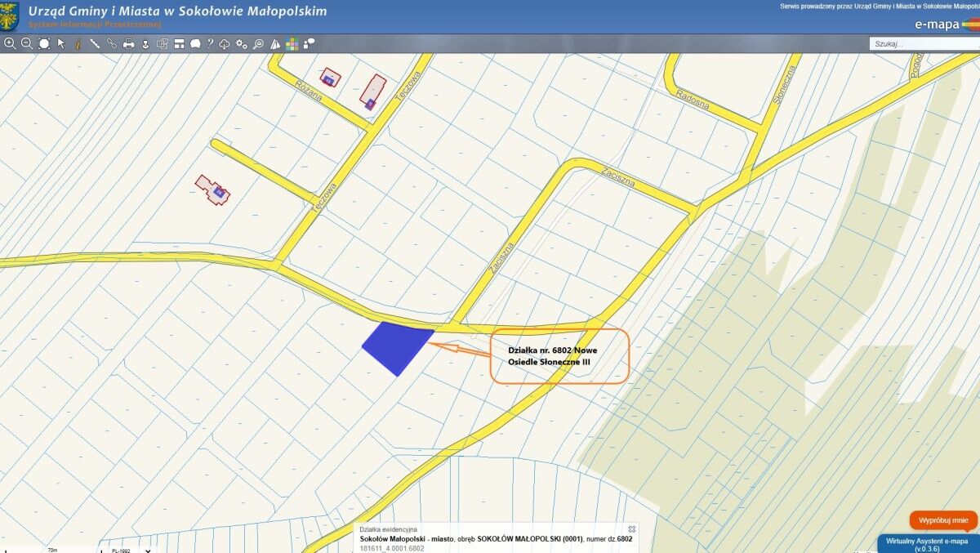Open the print map tool
This screenshot has height=553, width=980.
[129, 43]
